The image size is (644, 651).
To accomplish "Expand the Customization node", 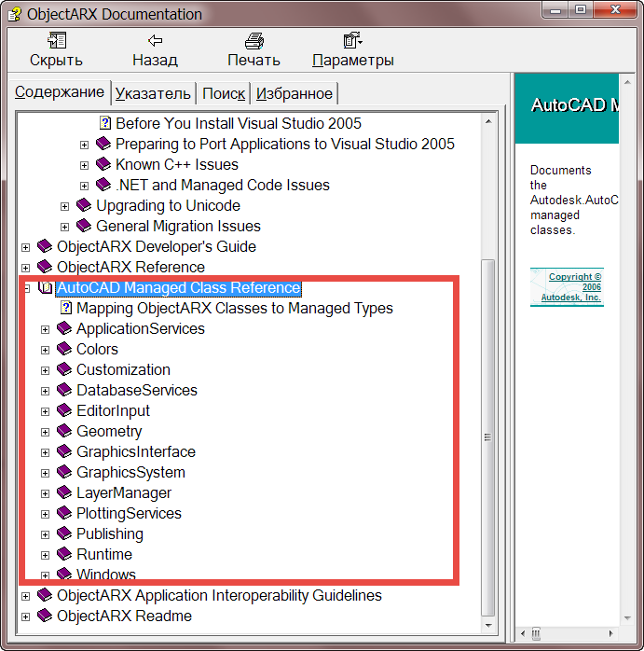I will (46, 371).
